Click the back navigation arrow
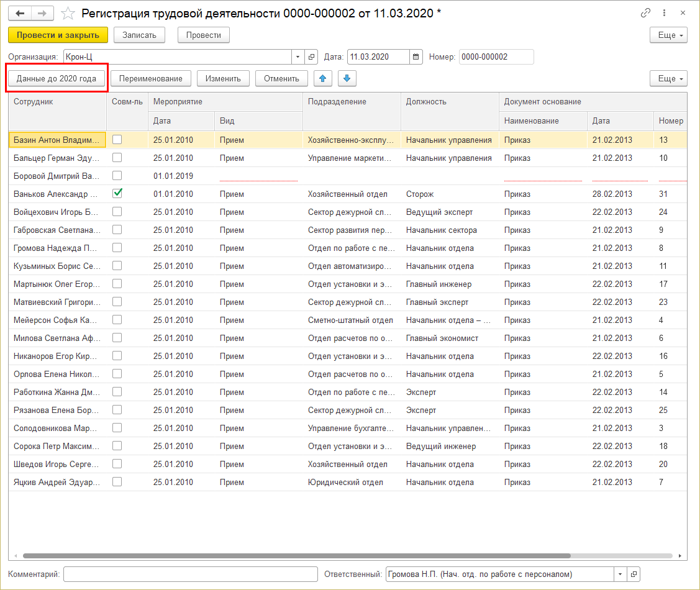 pyautogui.click(x=20, y=13)
